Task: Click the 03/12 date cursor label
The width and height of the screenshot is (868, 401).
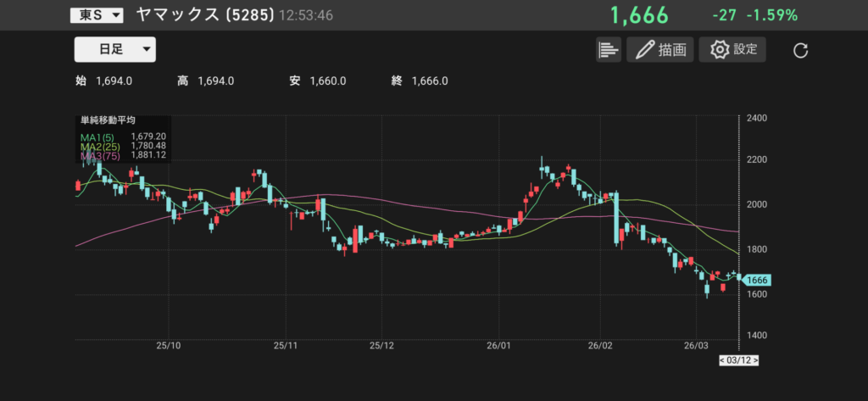Action: (x=738, y=360)
